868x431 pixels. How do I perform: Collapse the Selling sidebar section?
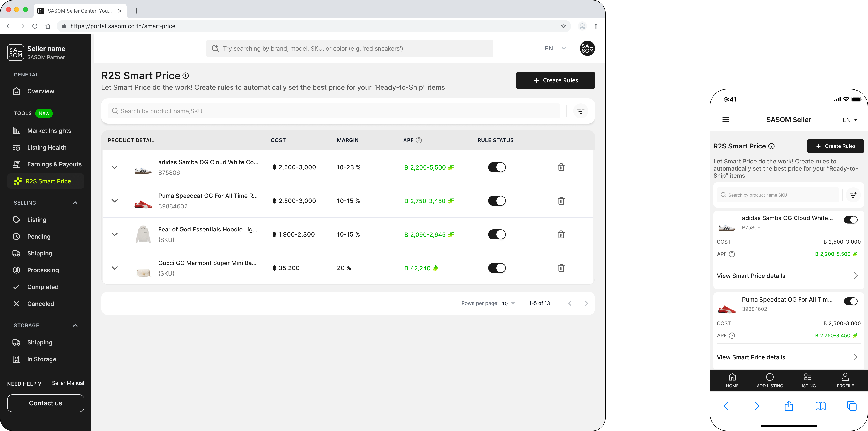[x=75, y=203]
